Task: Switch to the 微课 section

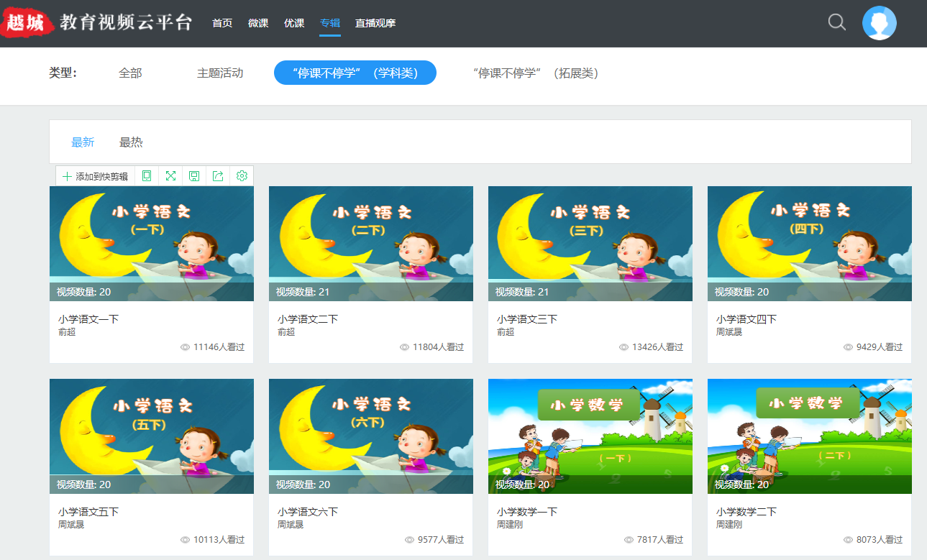Action: point(258,22)
